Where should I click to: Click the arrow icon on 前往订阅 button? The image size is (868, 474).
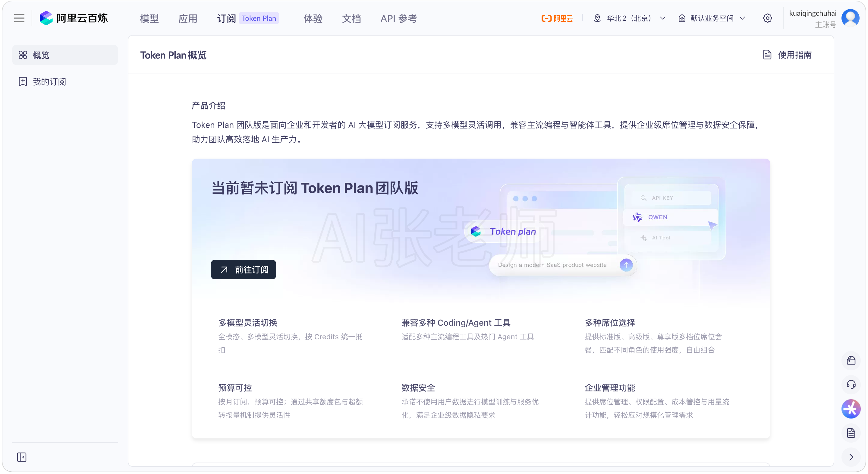point(224,270)
